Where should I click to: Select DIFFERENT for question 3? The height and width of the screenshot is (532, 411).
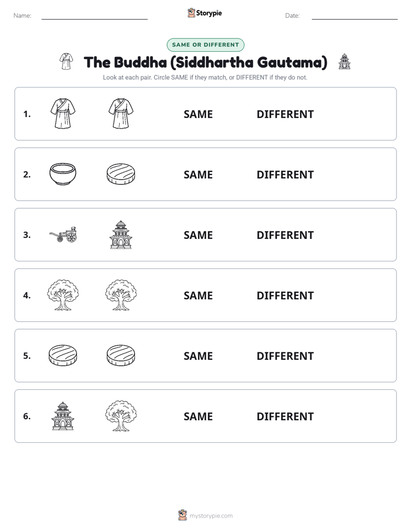(285, 235)
